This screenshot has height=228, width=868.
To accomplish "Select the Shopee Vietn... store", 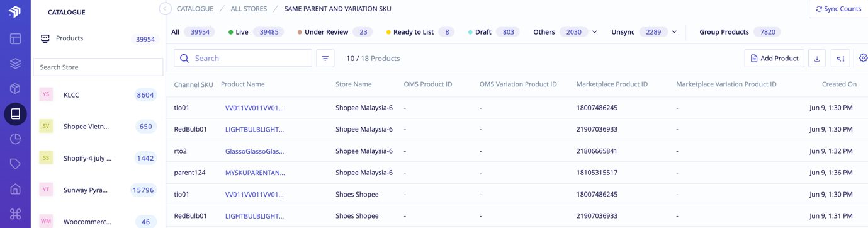I will (98, 126).
